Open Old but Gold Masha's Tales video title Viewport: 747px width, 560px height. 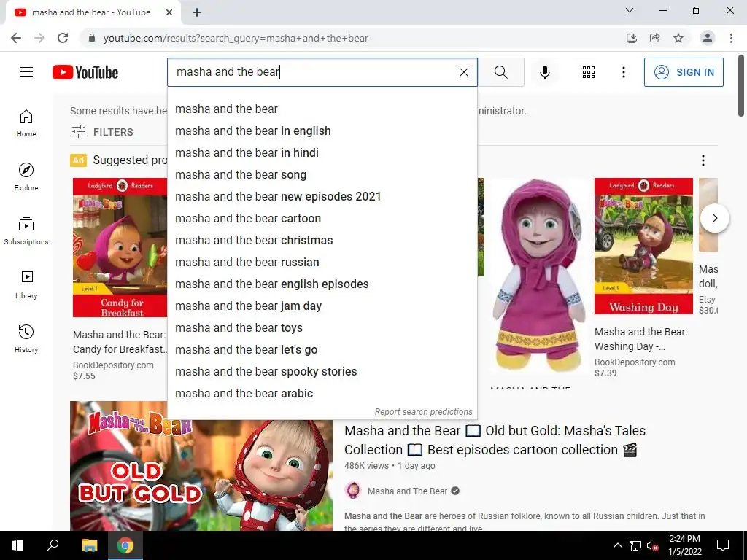click(495, 440)
